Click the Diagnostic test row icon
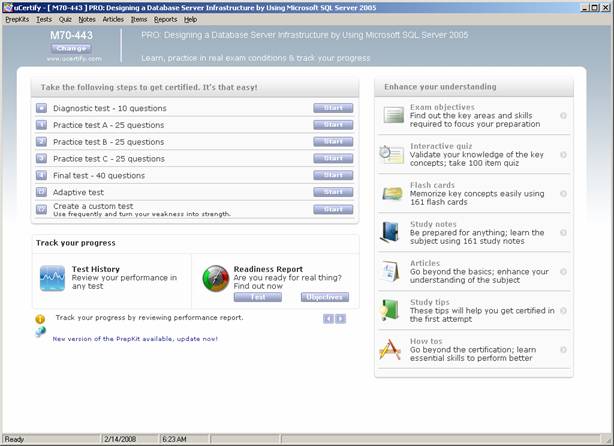Screen dimensions: 614x446 [x=41, y=108]
